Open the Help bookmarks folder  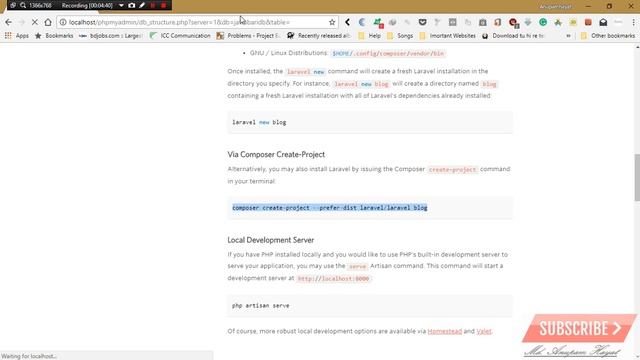coord(369,36)
